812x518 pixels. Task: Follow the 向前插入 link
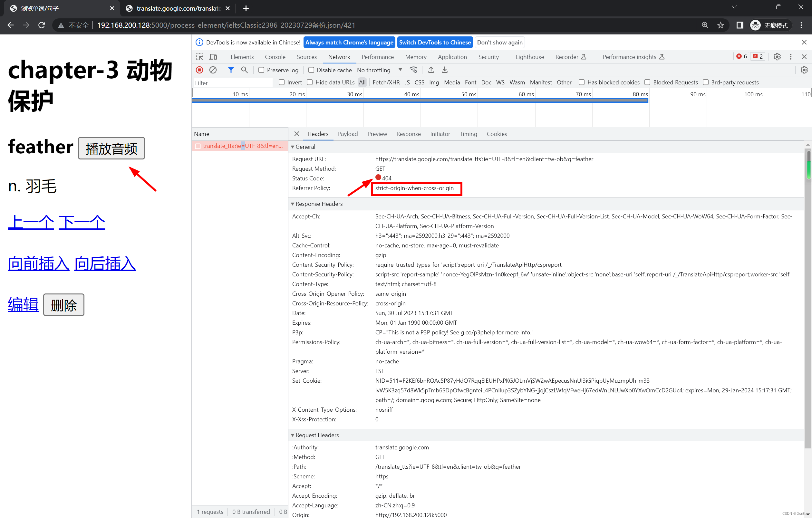[x=39, y=264]
